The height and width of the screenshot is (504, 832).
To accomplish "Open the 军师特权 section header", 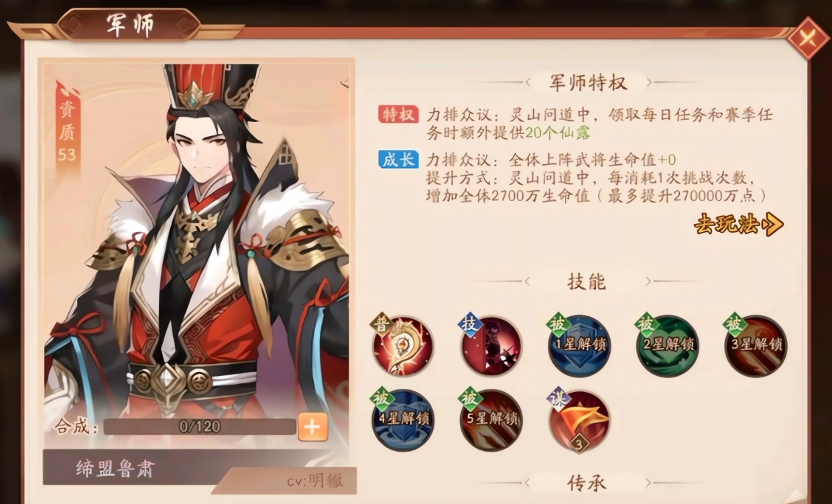I will pyautogui.click(x=588, y=82).
